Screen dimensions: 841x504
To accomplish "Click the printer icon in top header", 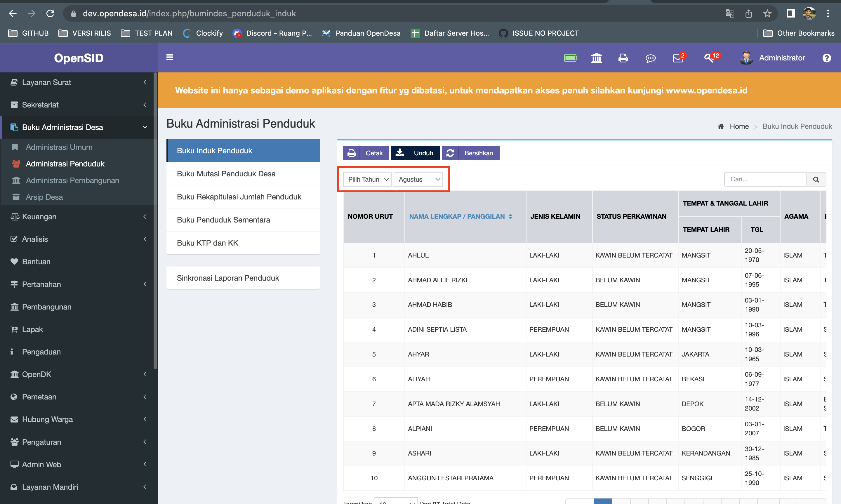I will [x=623, y=58].
